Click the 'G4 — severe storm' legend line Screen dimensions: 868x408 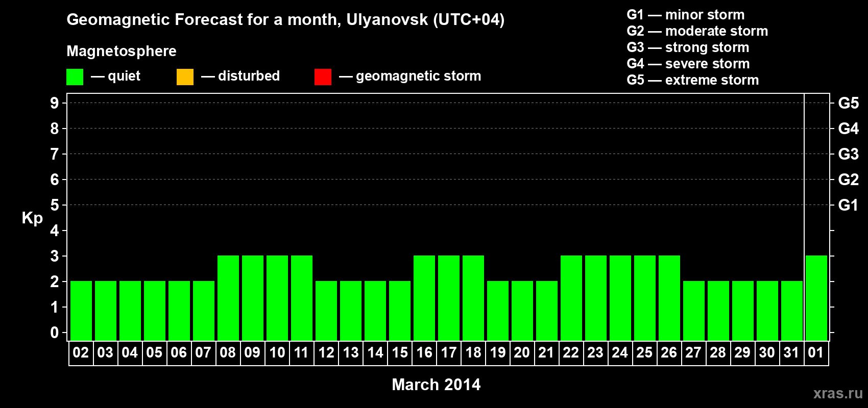click(688, 64)
